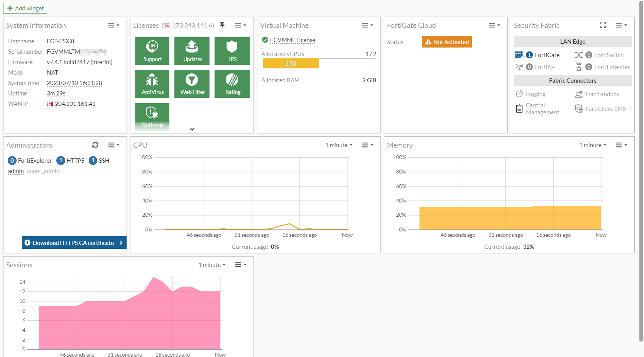Change Memory interval from 1 minute

[592, 145]
